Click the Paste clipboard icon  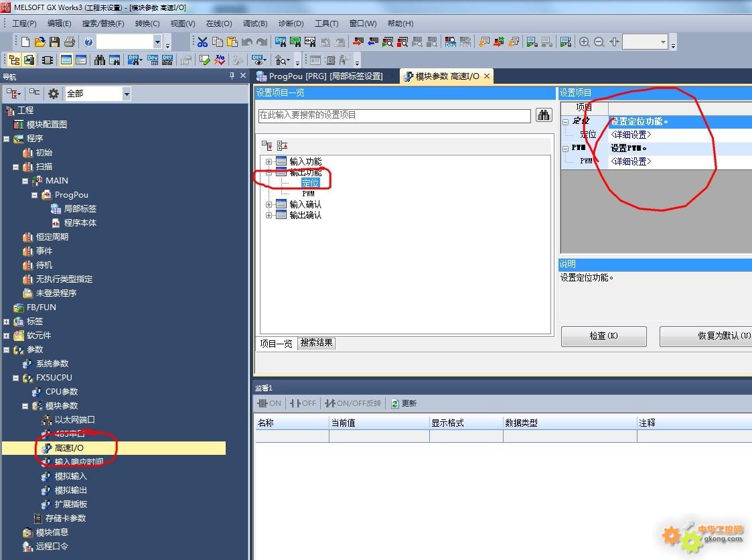click(232, 42)
